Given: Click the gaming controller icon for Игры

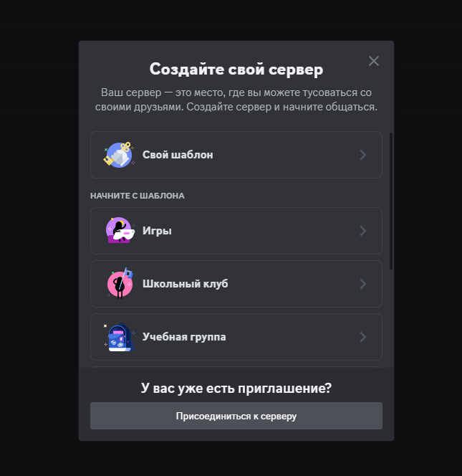Looking at the screenshot, I should 119,231.
